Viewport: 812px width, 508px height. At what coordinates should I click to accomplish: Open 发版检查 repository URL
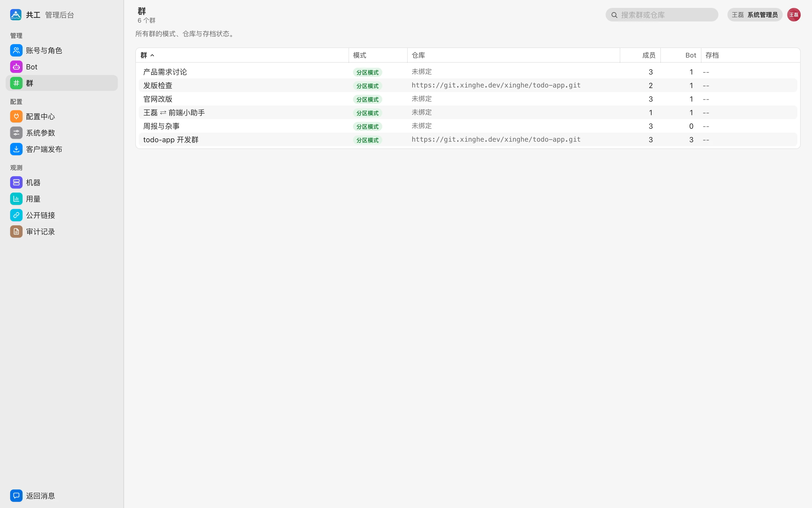point(496,85)
